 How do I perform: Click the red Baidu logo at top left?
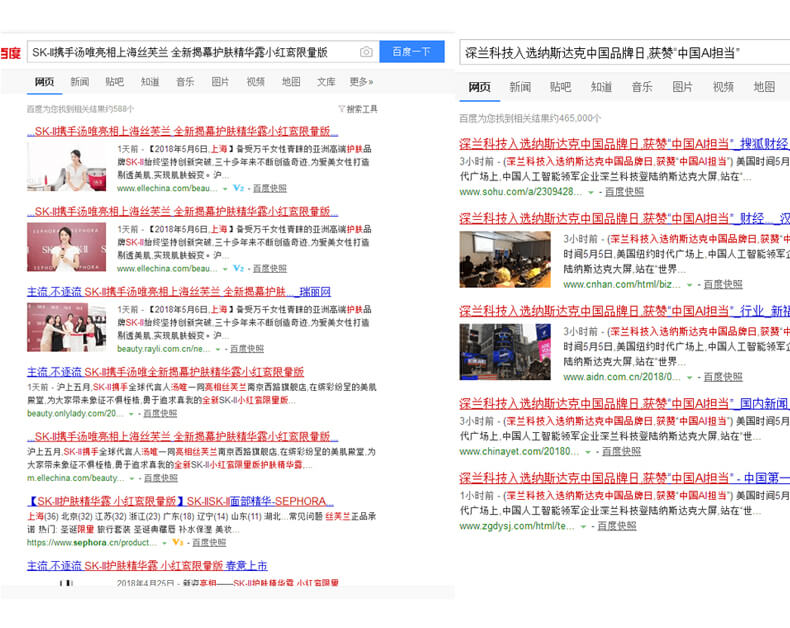click(10, 53)
